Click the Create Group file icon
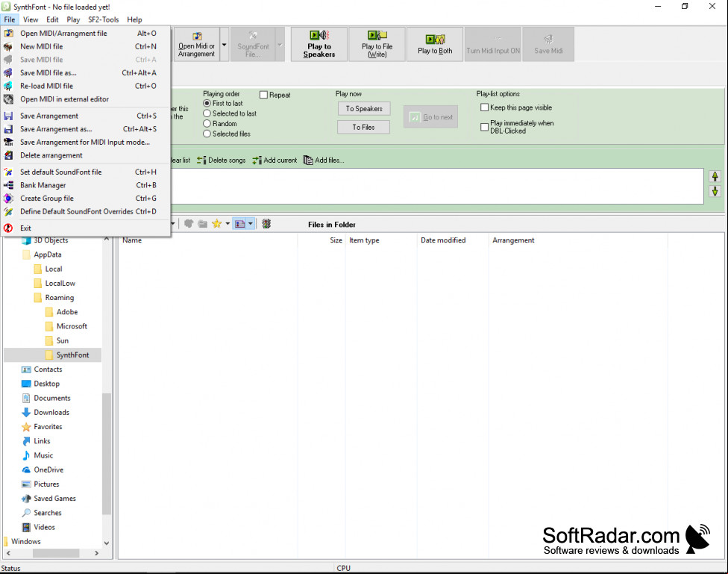 (8, 199)
